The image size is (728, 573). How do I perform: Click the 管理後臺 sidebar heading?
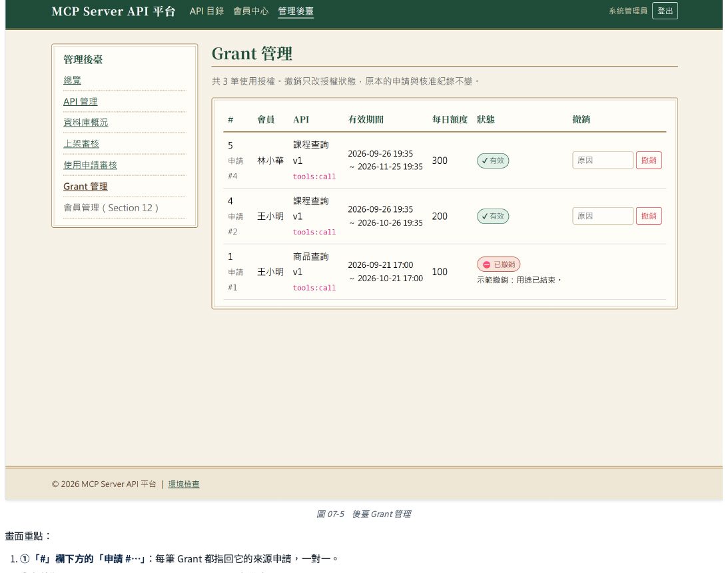click(83, 59)
